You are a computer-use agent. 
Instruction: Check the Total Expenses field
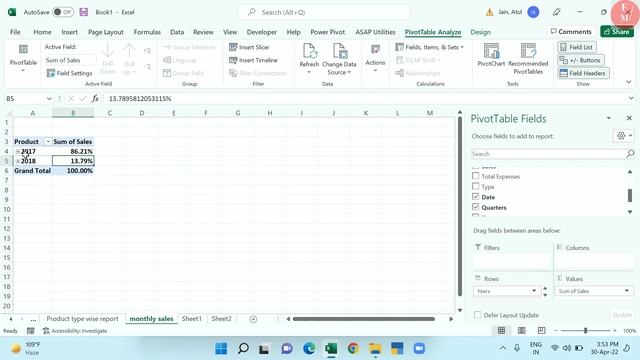(476, 176)
